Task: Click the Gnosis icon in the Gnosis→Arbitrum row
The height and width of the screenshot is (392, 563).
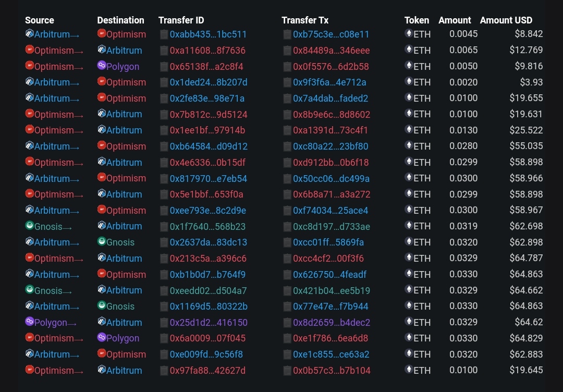Action: pyautogui.click(x=30, y=226)
